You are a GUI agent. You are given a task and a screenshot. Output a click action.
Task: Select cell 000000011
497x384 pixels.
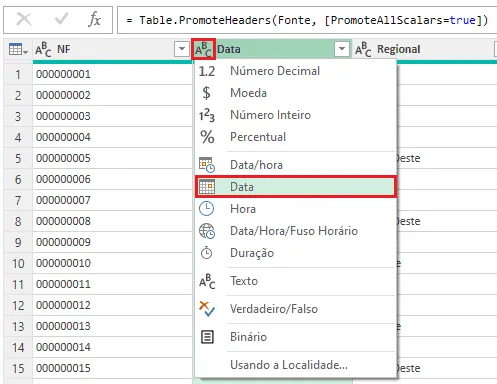pyautogui.click(x=113, y=284)
